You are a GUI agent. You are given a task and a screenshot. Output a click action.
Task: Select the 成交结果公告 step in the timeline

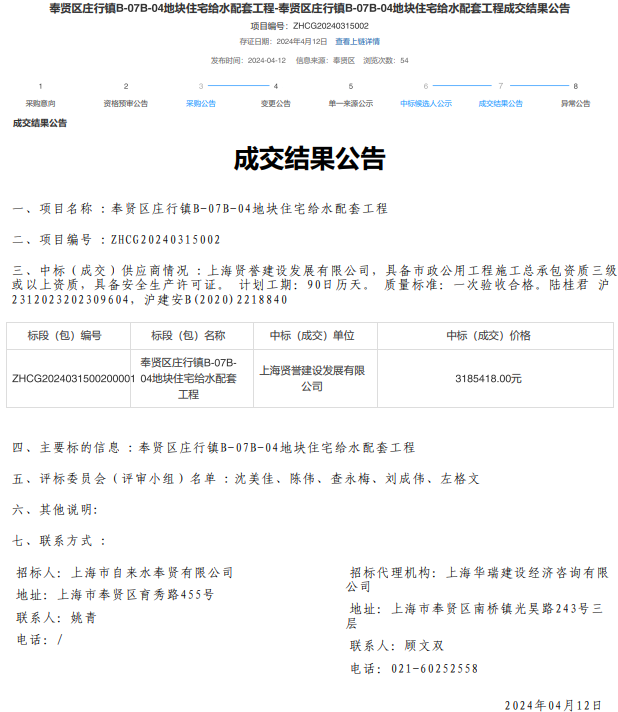point(500,103)
